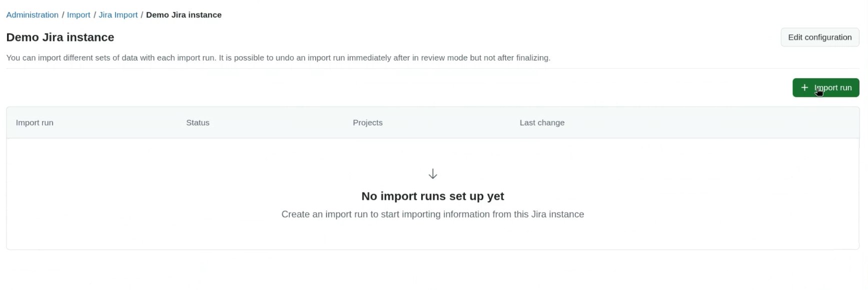Create a new Import run
This screenshot has height=290, width=868.
[825, 88]
